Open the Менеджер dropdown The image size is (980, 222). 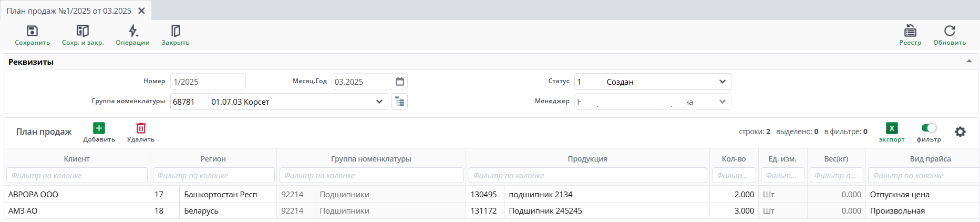point(722,102)
